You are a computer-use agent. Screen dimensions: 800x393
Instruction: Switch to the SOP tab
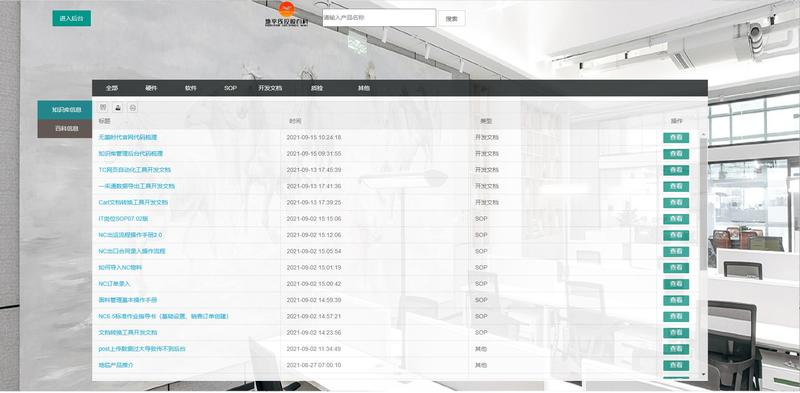(230, 88)
